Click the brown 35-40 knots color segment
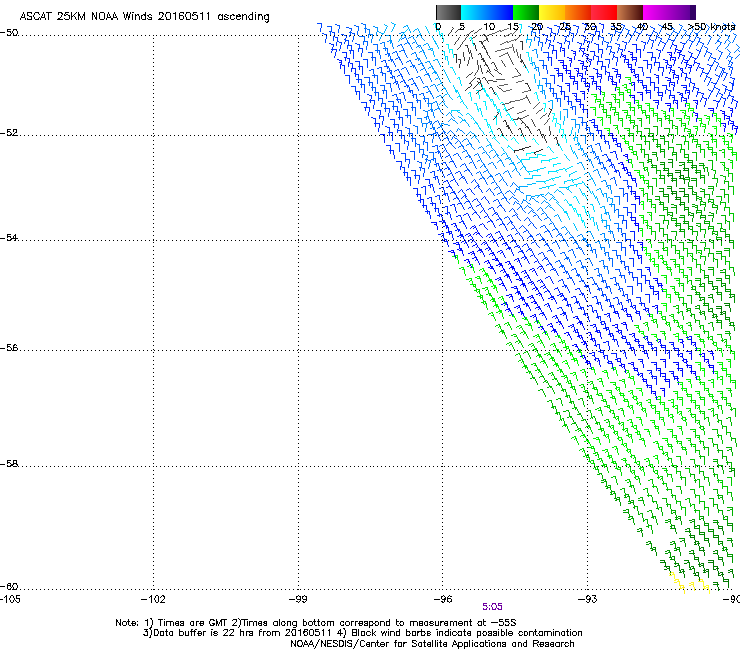Viewport: 740px width, 650px height. pos(630,12)
